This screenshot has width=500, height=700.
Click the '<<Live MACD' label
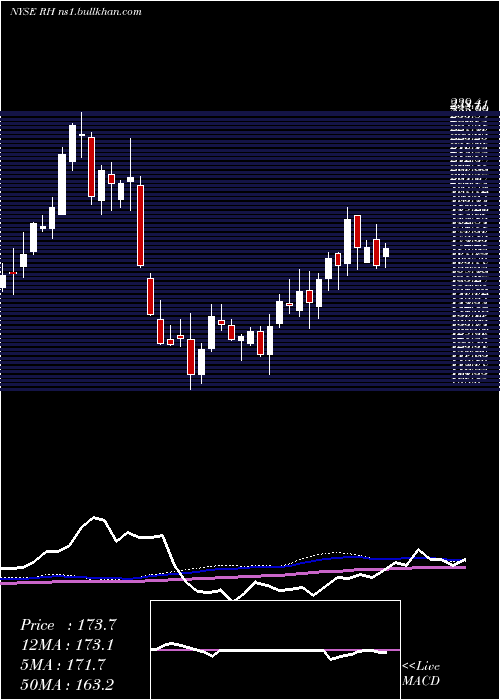pos(421,673)
